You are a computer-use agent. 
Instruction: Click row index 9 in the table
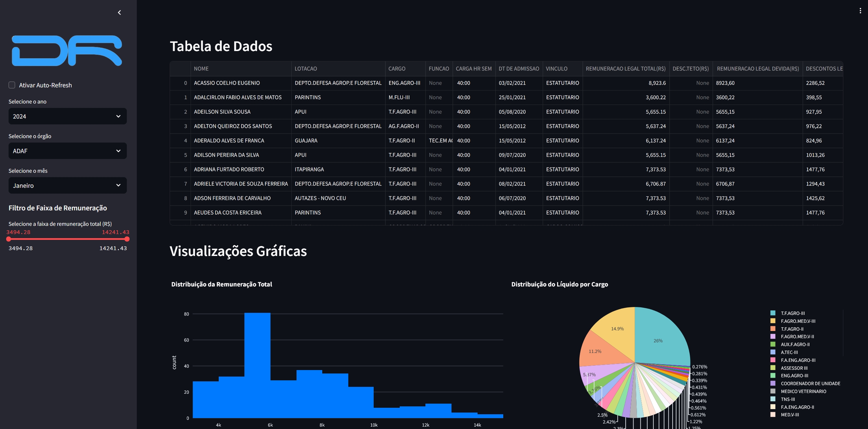click(180, 212)
